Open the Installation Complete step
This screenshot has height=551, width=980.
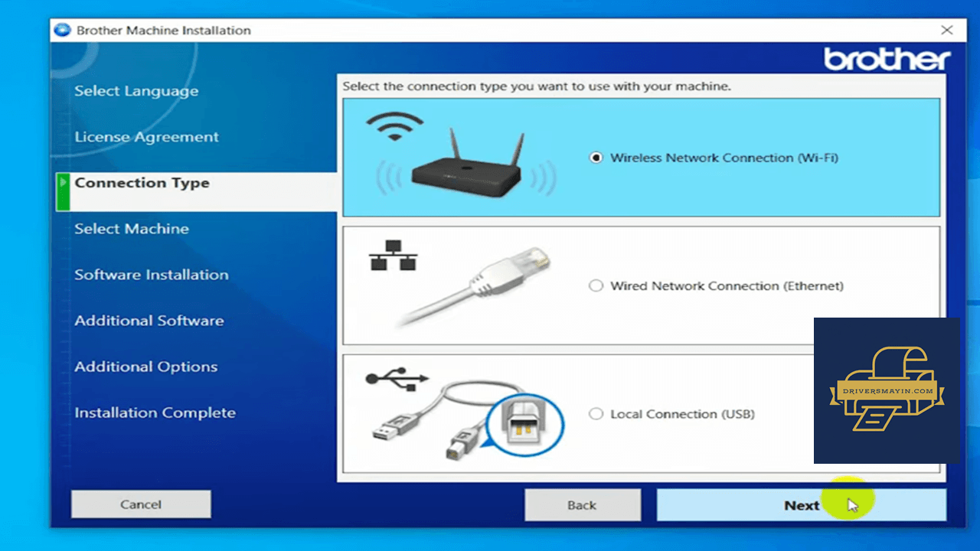click(x=155, y=412)
